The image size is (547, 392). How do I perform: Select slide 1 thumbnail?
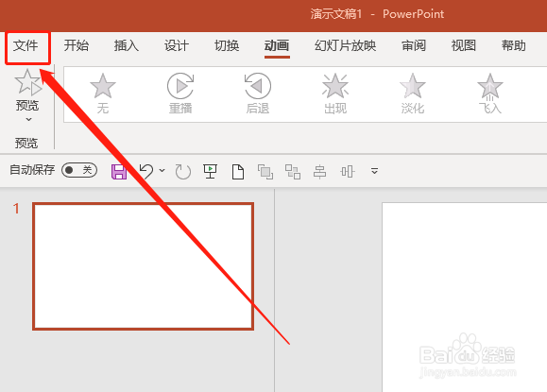coord(143,266)
